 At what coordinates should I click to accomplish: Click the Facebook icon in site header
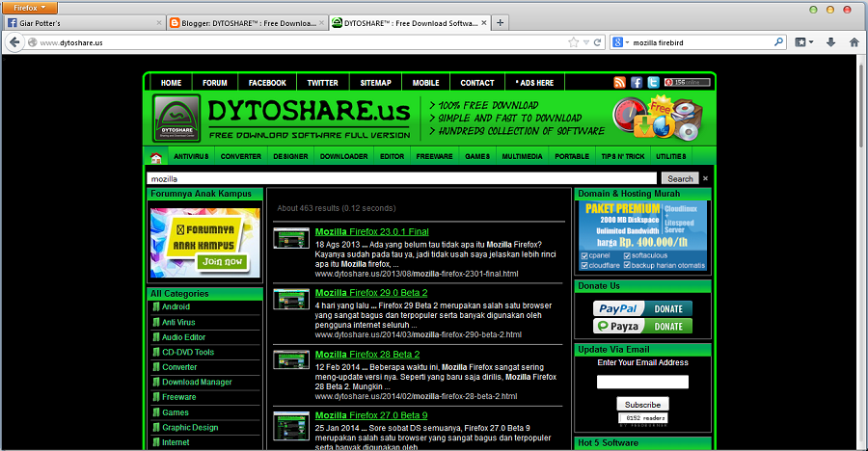click(x=637, y=83)
